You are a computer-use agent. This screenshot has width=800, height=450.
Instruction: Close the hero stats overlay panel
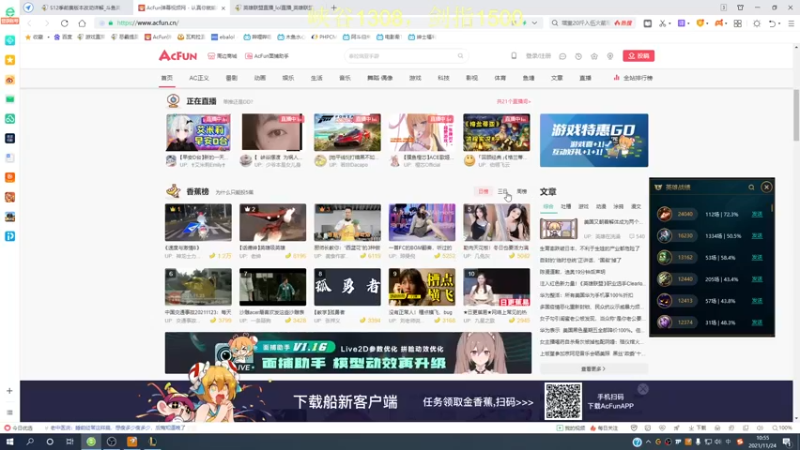766,187
